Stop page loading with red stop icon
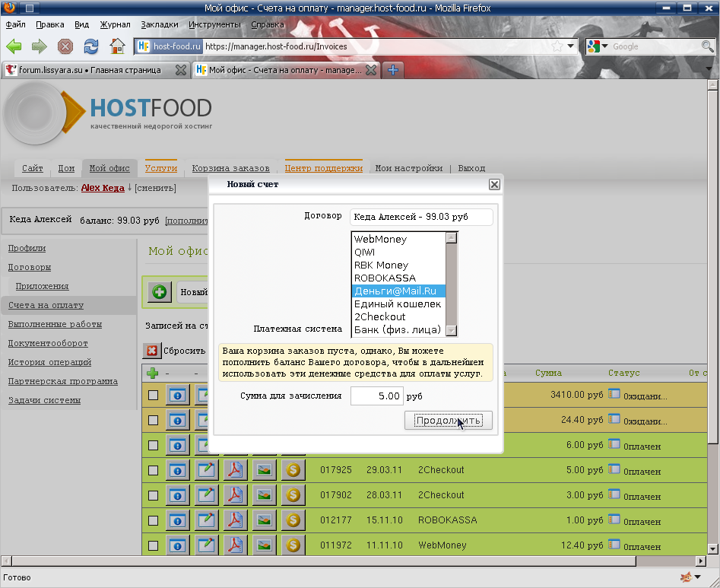The image size is (720, 588). click(65, 46)
